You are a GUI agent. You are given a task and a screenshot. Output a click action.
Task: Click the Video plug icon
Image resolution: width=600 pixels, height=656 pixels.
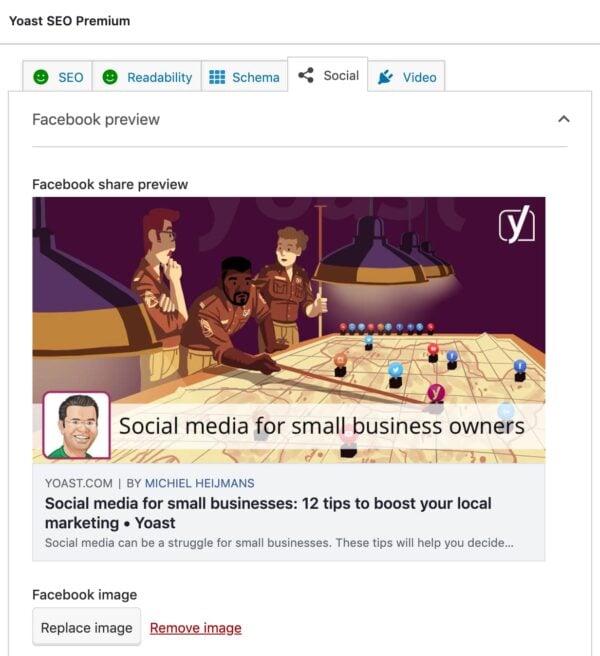(385, 77)
